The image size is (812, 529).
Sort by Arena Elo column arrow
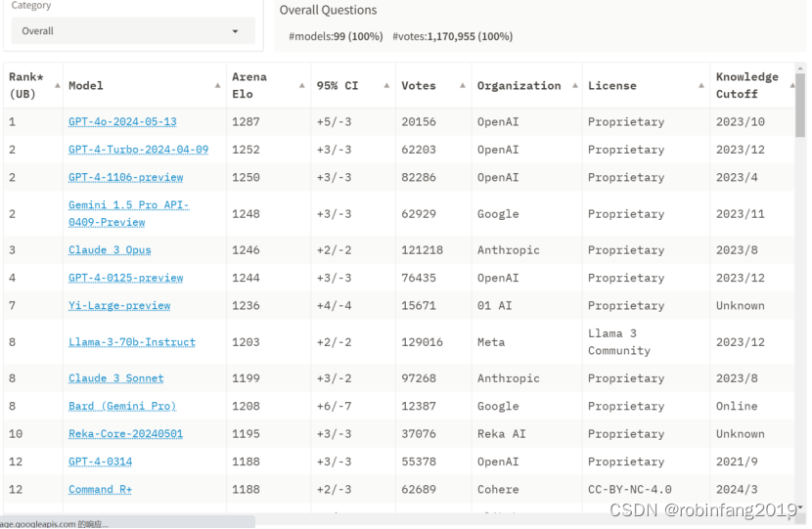302,85
